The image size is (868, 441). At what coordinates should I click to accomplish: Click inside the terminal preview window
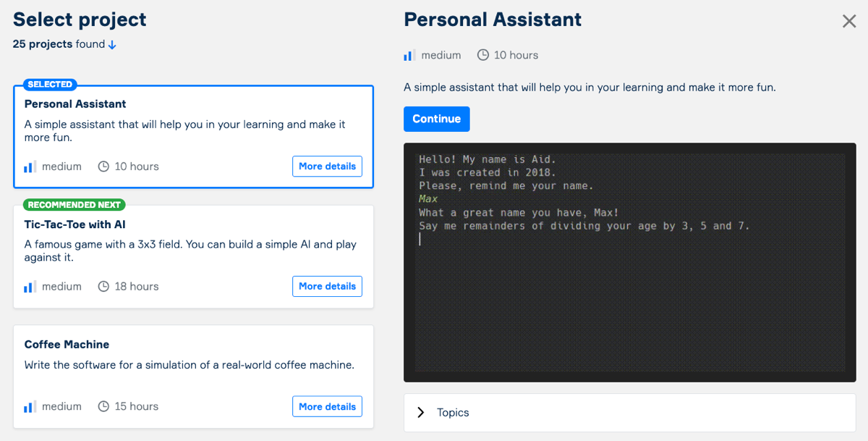point(629,304)
